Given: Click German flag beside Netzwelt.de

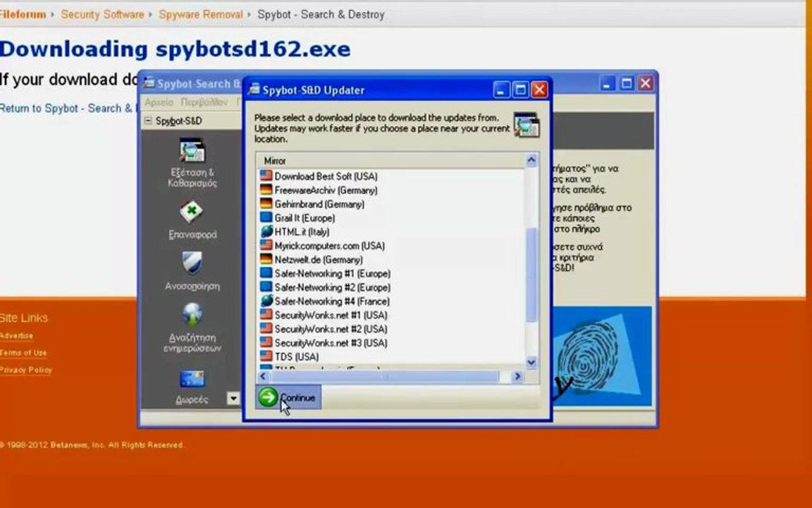Looking at the screenshot, I should (266, 259).
